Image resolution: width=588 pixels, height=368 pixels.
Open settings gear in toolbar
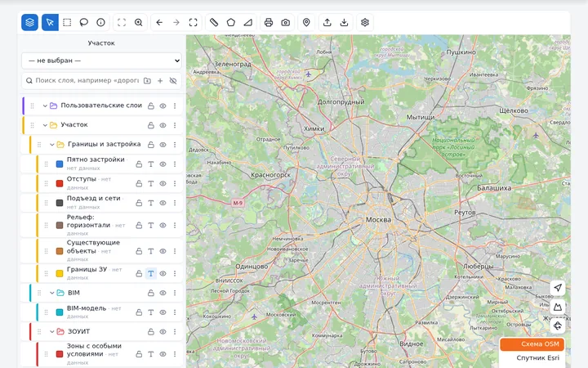365,23
